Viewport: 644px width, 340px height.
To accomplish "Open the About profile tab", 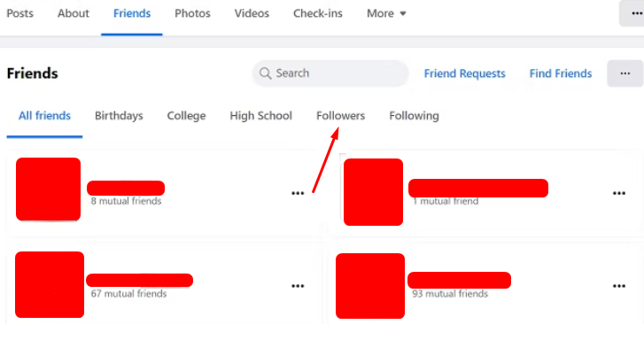I will click(74, 13).
